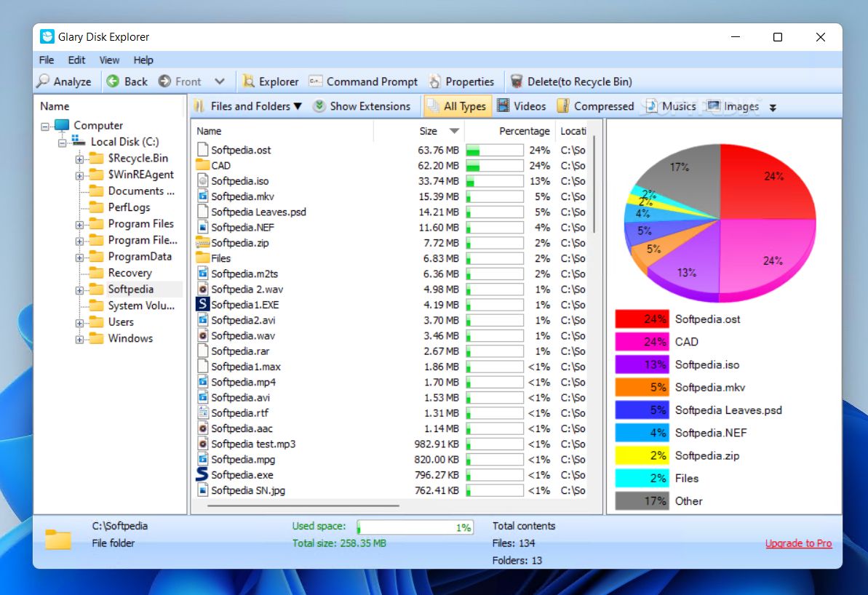
Task: Select Softpedia test.mp3 file row
Action: [x=390, y=444]
